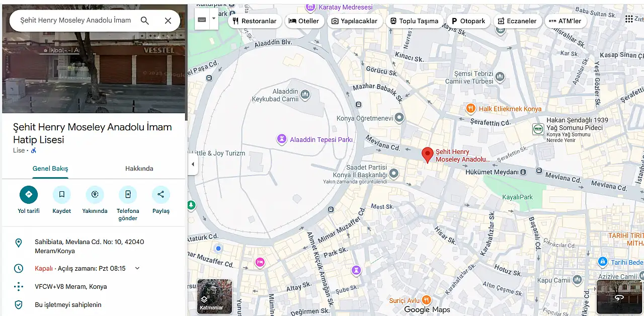Click the red location pin marker
This screenshot has width=644, height=316.
427,154
